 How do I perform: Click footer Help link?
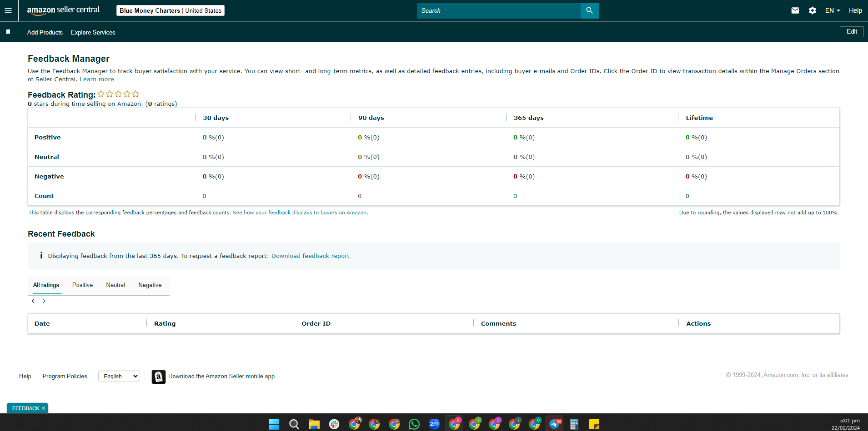25,376
